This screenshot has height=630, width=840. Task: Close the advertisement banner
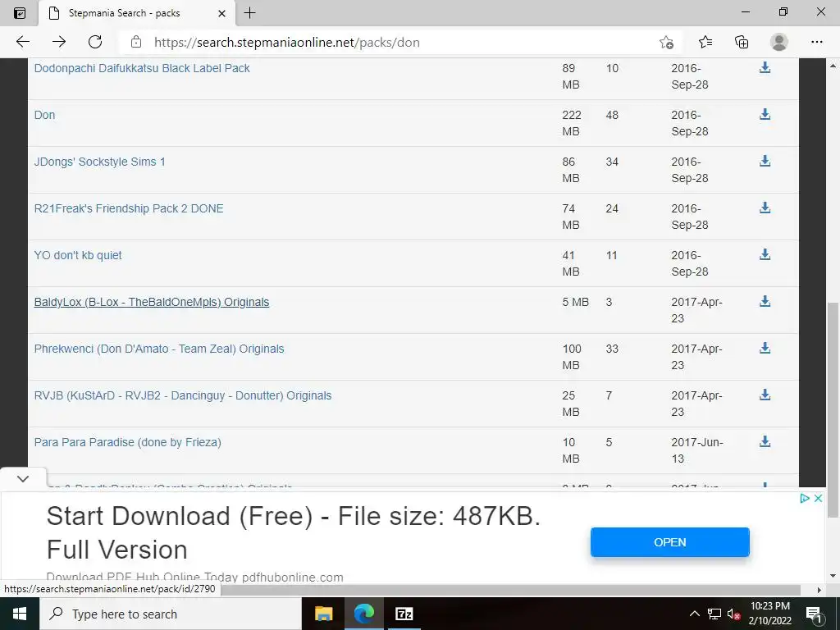click(x=818, y=498)
